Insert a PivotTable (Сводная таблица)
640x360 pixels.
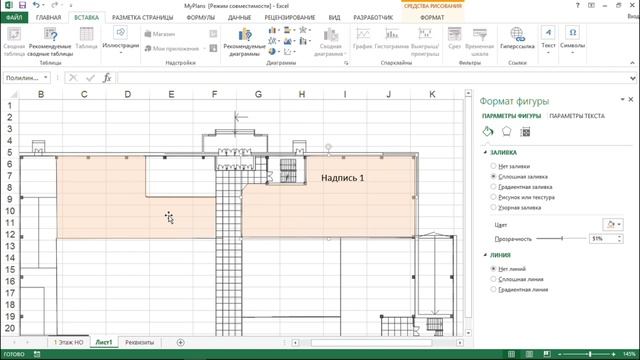(x=14, y=42)
